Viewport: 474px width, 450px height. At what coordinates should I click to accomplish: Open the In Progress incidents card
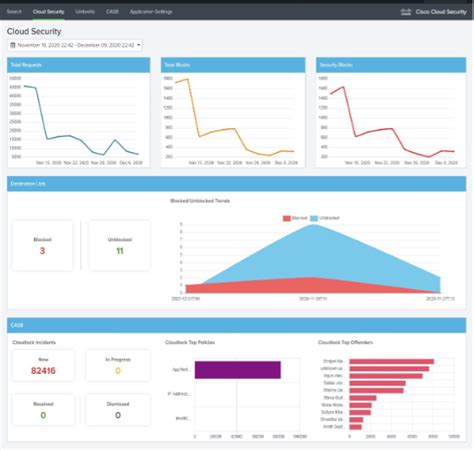click(x=118, y=366)
